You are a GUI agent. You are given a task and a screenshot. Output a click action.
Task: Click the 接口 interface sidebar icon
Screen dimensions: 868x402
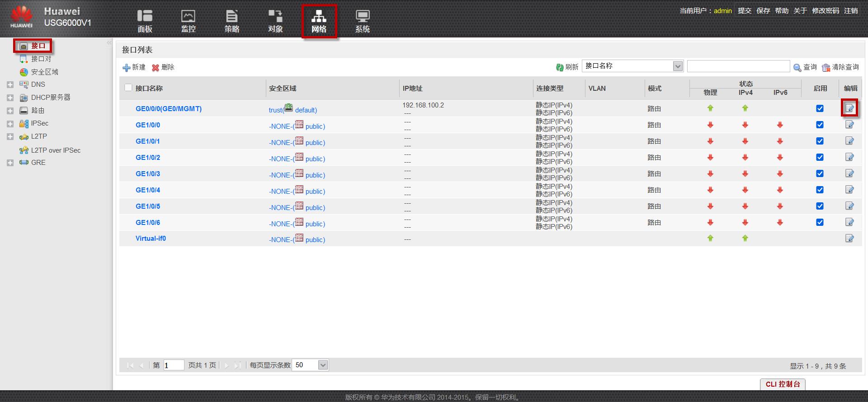tap(24, 46)
